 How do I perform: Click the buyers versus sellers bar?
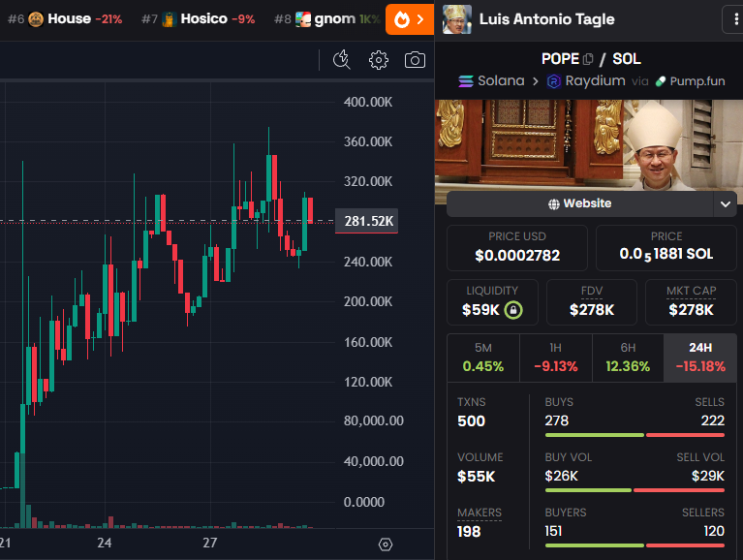pos(635,545)
